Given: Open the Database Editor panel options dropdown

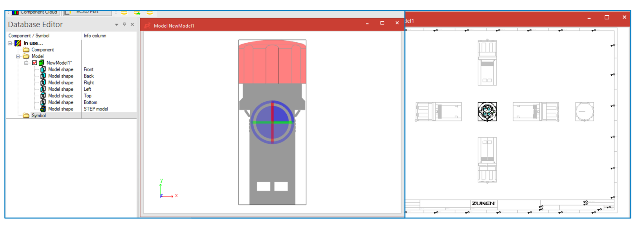Looking at the screenshot, I should click(116, 24).
